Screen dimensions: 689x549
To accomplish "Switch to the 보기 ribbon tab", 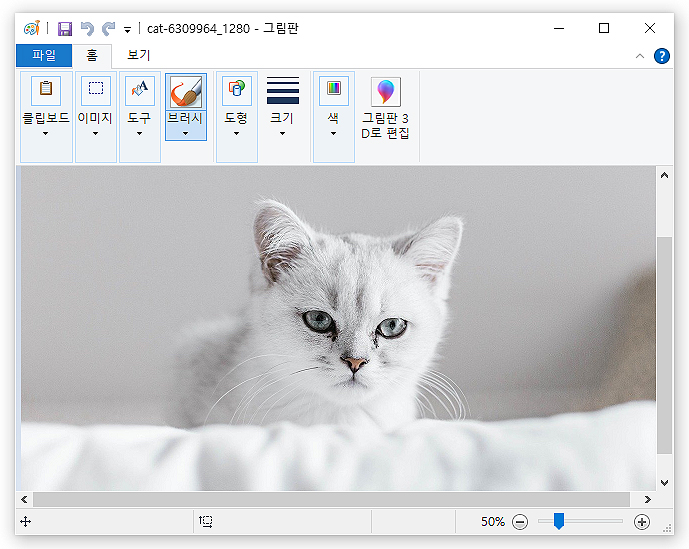I will (139, 55).
